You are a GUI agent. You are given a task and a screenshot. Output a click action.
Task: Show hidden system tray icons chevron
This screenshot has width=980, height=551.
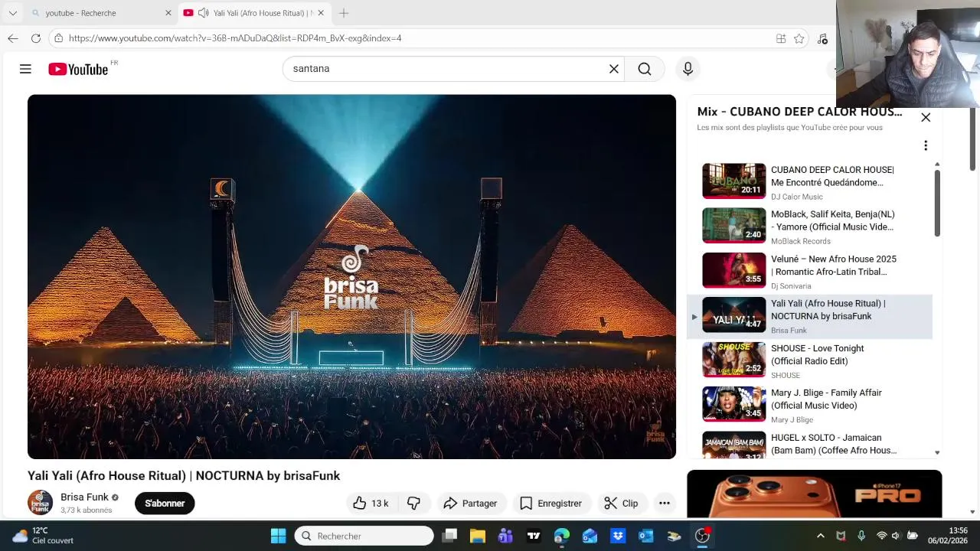(x=821, y=536)
